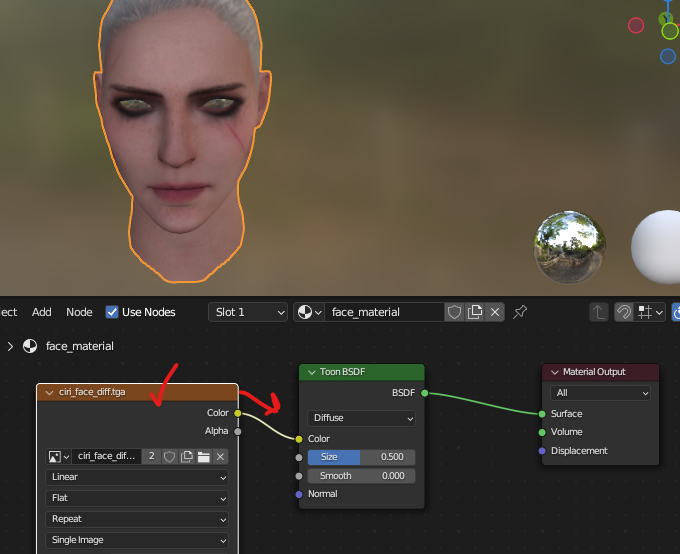Click the HDRI reflective preview sphere

click(x=569, y=247)
